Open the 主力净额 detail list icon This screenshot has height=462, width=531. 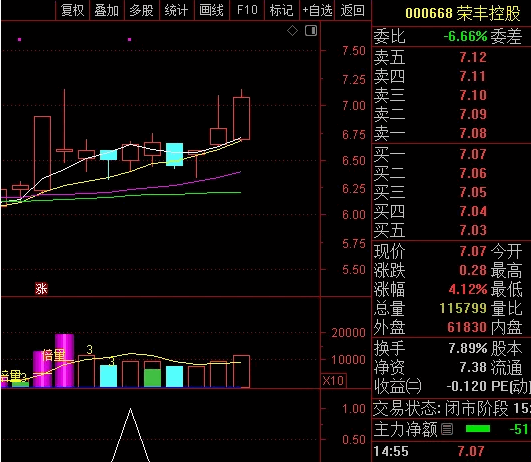(x=447, y=429)
